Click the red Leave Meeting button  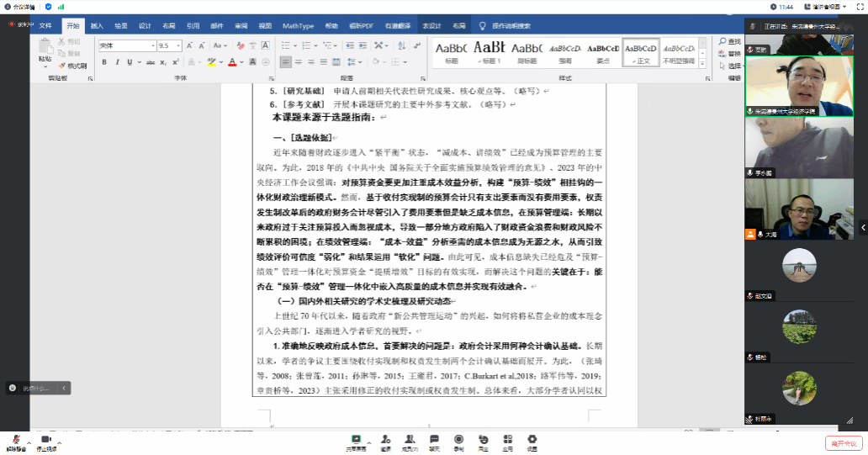click(843, 443)
